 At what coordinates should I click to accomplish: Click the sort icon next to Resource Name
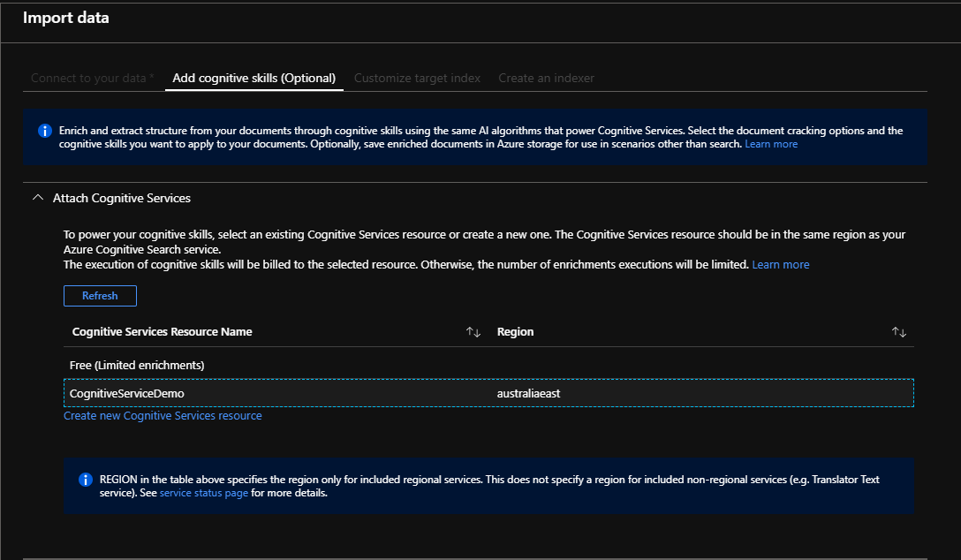(473, 331)
